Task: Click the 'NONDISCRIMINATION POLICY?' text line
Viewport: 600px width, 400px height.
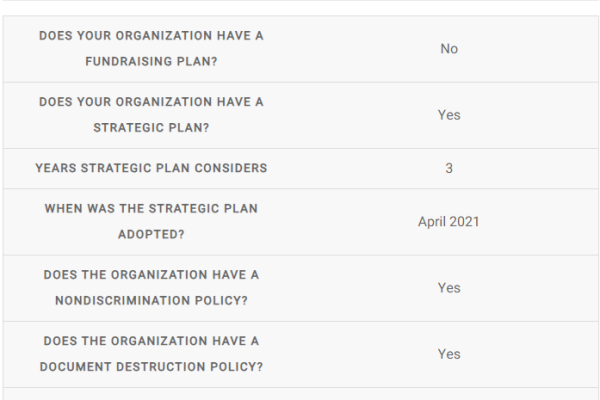Action: point(151,300)
